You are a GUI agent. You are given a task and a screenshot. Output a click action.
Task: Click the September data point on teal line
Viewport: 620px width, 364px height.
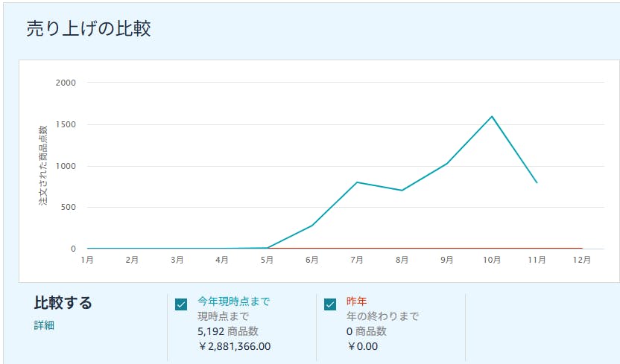[x=446, y=163]
